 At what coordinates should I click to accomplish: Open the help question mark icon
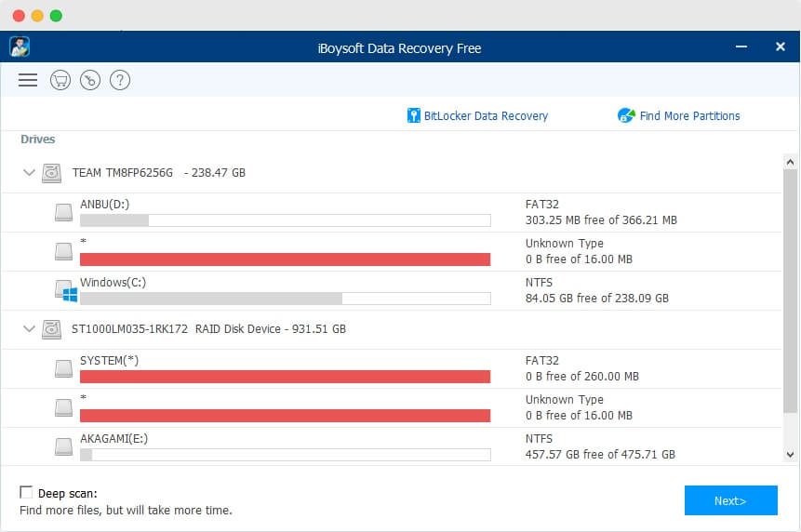click(120, 80)
